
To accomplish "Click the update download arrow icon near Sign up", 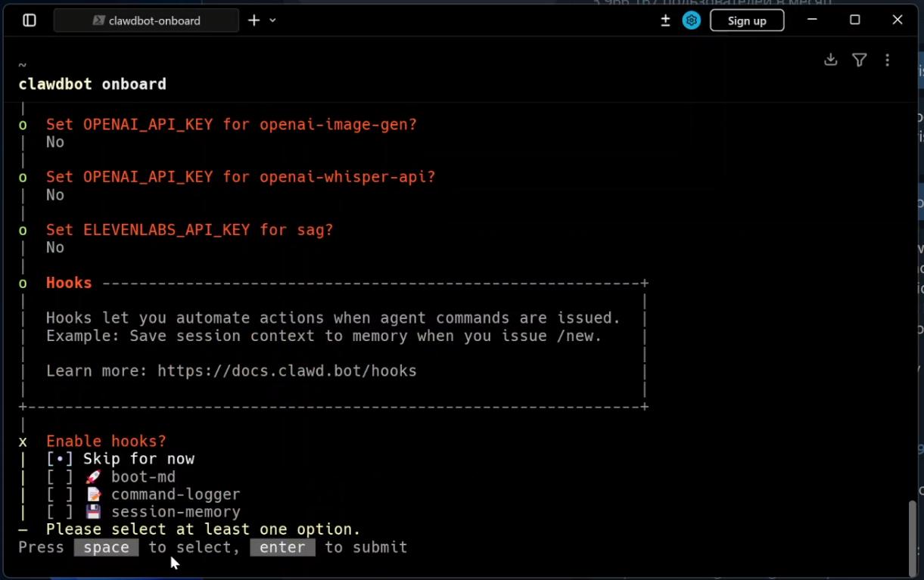I will coord(664,20).
